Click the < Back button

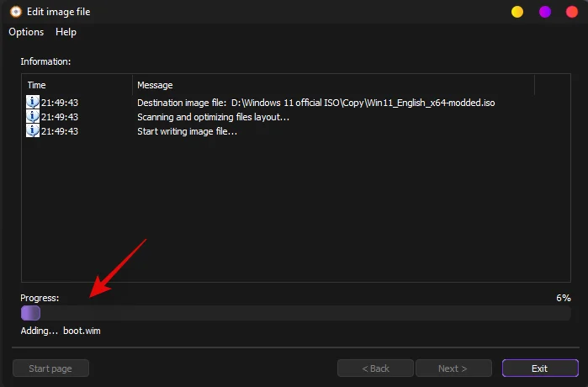coord(375,368)
